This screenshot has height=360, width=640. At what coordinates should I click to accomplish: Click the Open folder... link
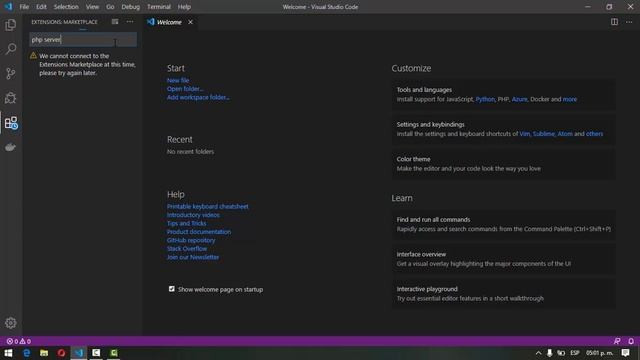tap(185, 89)
